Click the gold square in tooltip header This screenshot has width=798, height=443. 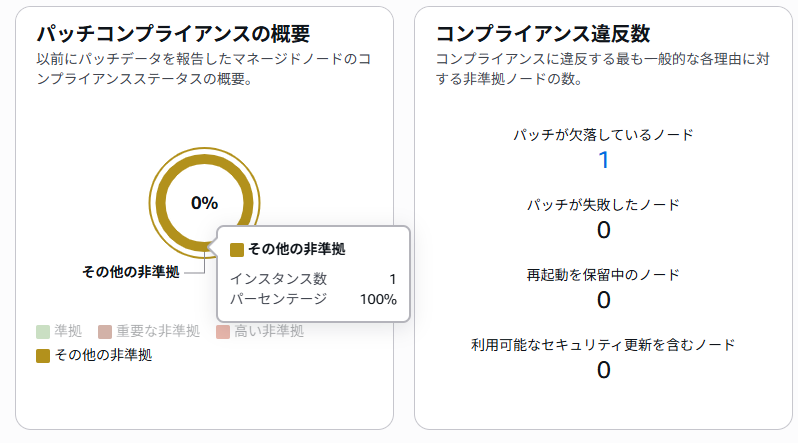tap(237, 249)
